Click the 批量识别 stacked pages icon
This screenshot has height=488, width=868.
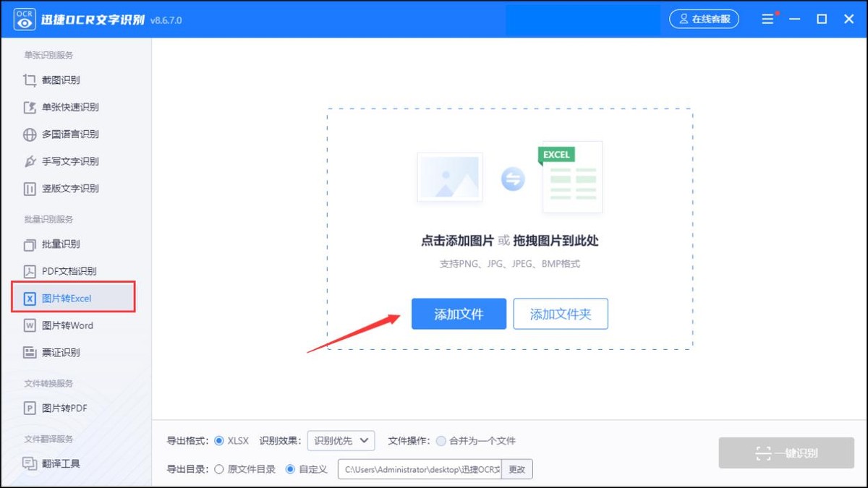point(30,244)
